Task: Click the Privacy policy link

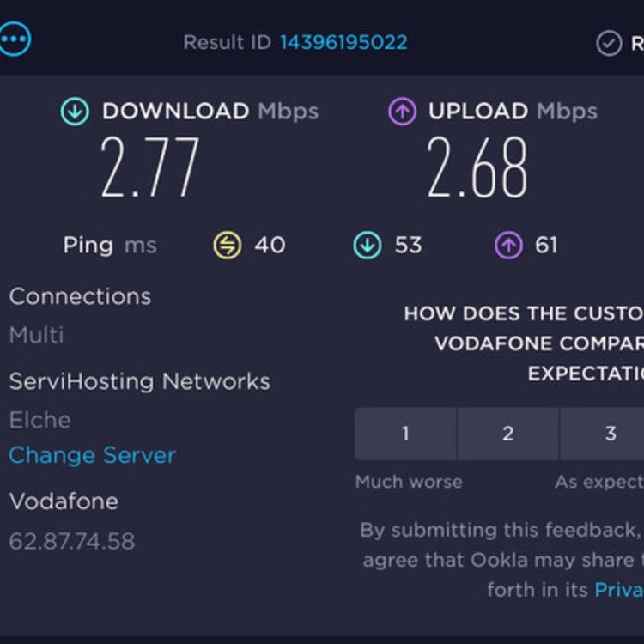Action: point(619,590)
